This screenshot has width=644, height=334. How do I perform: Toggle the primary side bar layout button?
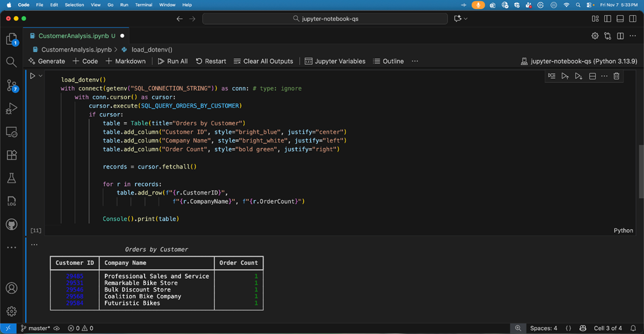click(x=608, y=19)
